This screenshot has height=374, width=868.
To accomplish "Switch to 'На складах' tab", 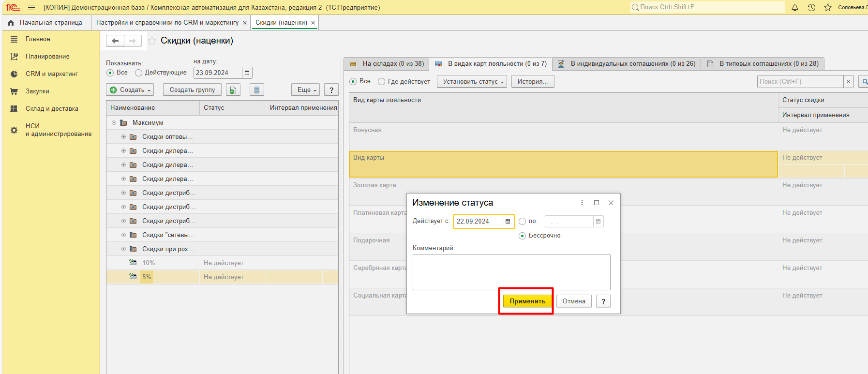I will (387, 64).
